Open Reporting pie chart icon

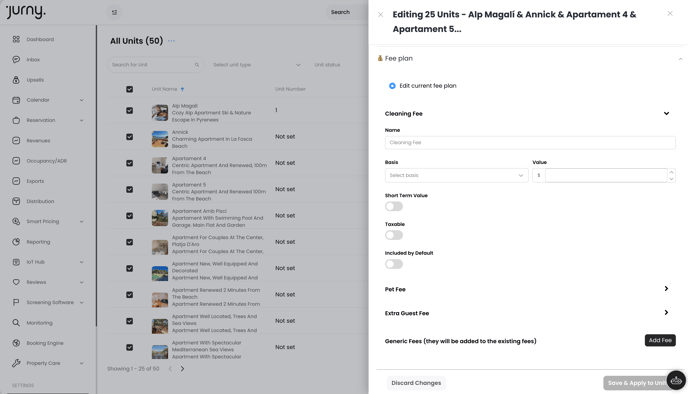point(16,242)
